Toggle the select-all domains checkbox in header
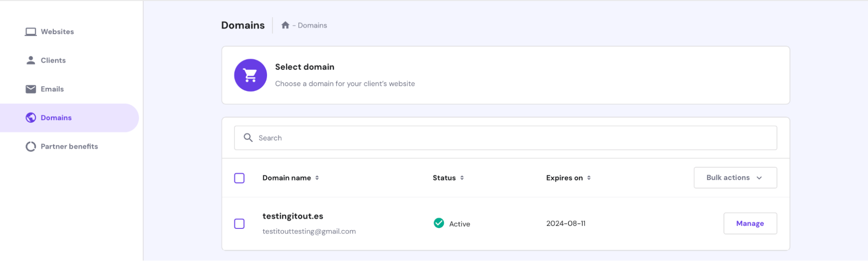This screenshot has height=261, width=868. coord(239,178)
